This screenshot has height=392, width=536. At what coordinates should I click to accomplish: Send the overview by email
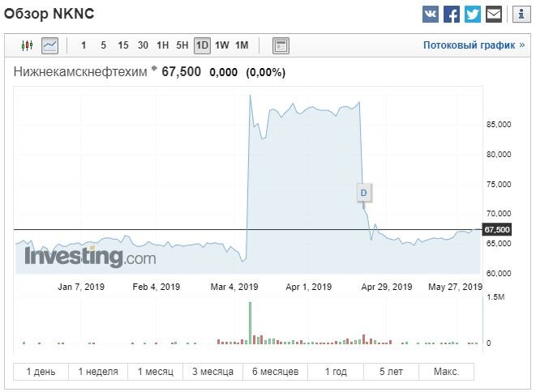(494, 14)
